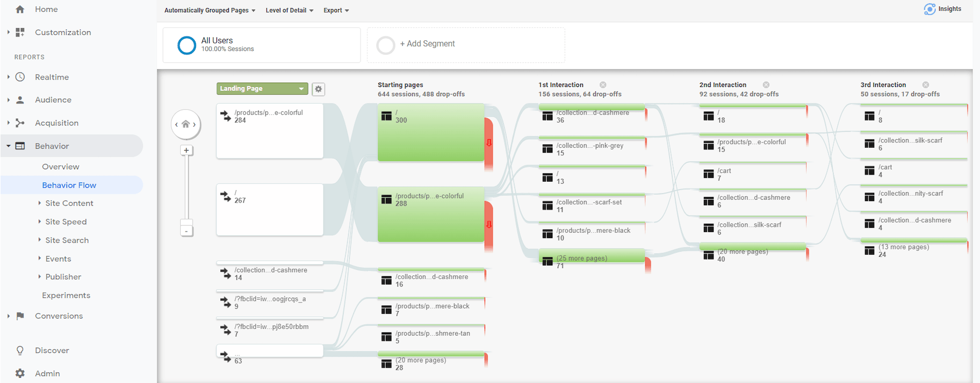Click Add Segment button

[x=427, y=44]
